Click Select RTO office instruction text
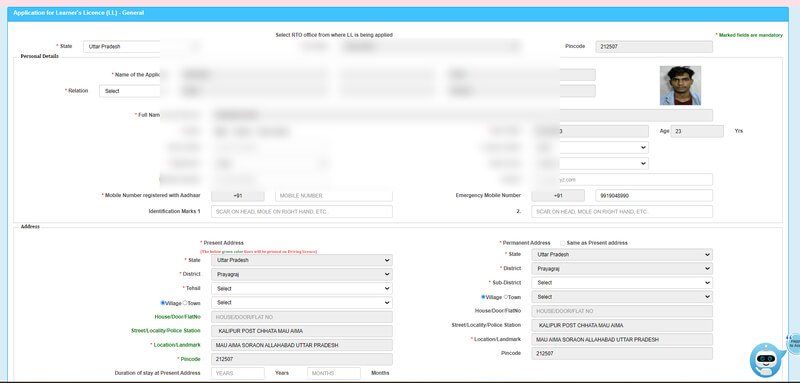 334,35
